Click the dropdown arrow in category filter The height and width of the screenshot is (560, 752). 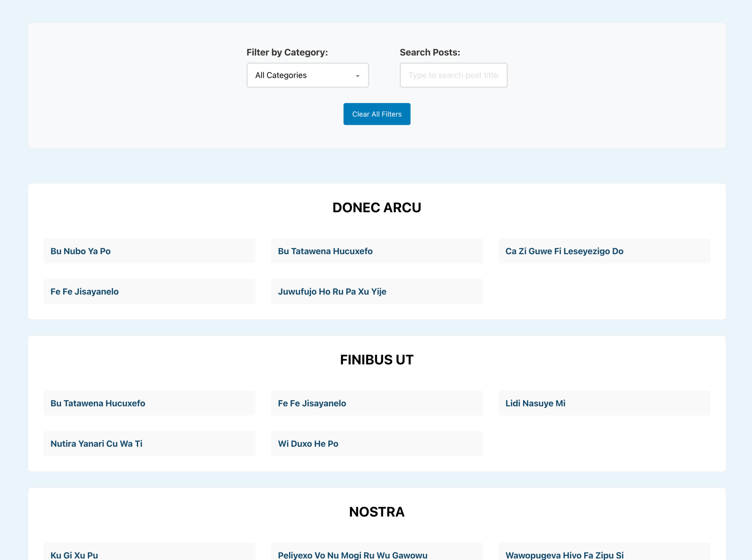tap(357, 76)
